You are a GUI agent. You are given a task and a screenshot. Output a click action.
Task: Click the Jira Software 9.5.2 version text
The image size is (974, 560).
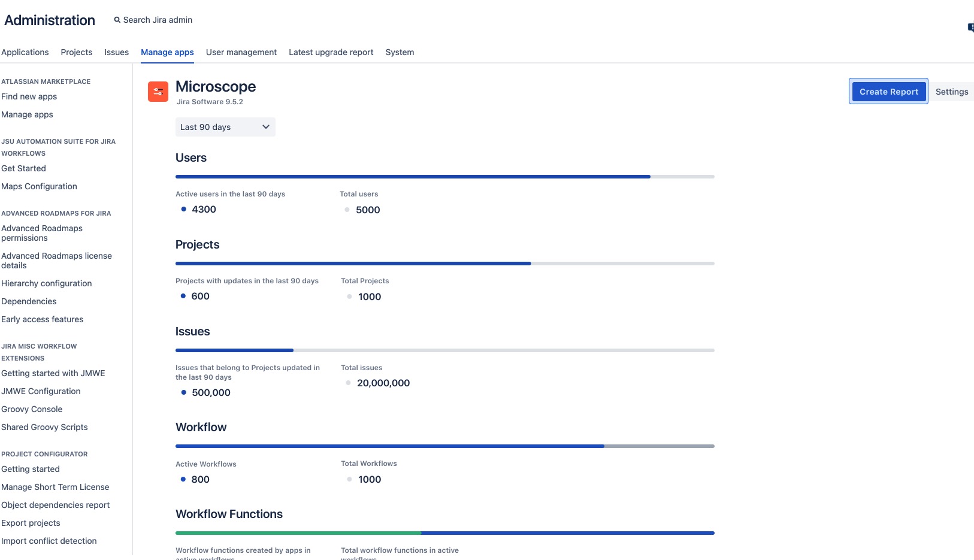click(x=210, y=102)
